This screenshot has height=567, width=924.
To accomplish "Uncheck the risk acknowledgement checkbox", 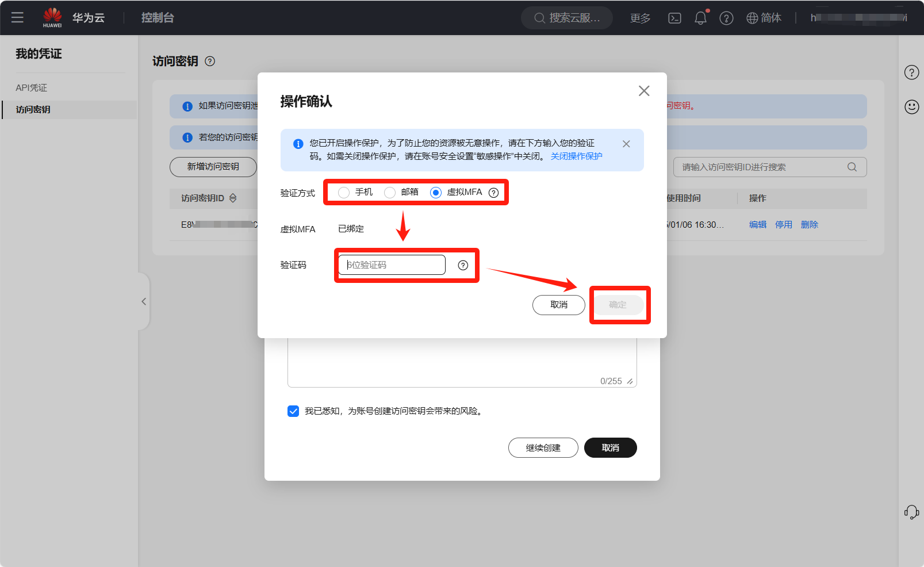I will (293, 411).
